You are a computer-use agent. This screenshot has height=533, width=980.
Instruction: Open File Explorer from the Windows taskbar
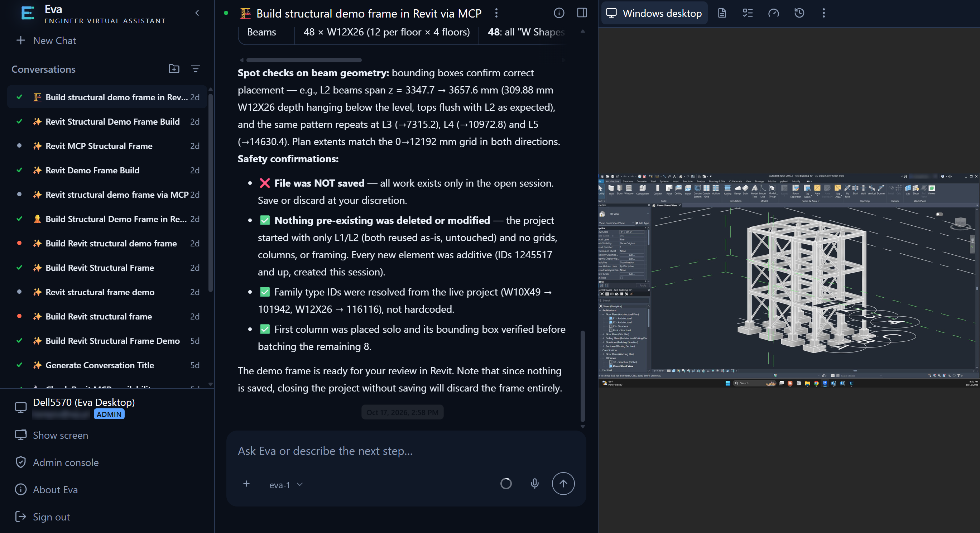[x=807, y=383]
